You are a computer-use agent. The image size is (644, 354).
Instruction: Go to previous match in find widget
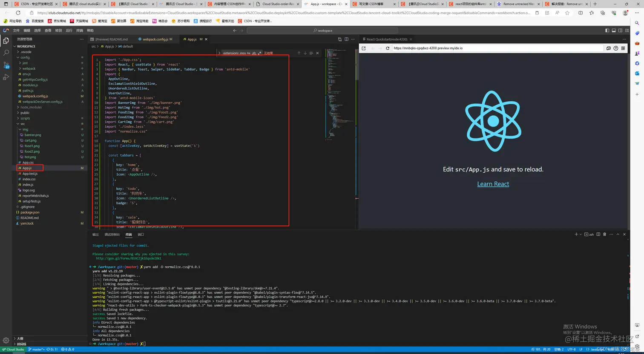pos(299,53)
